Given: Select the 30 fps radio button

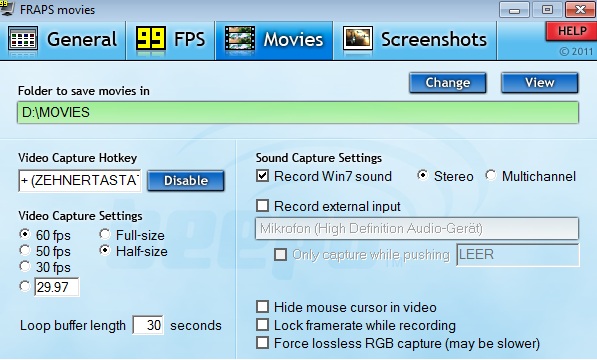Looking at the screenshot, I should click(25, 266).
